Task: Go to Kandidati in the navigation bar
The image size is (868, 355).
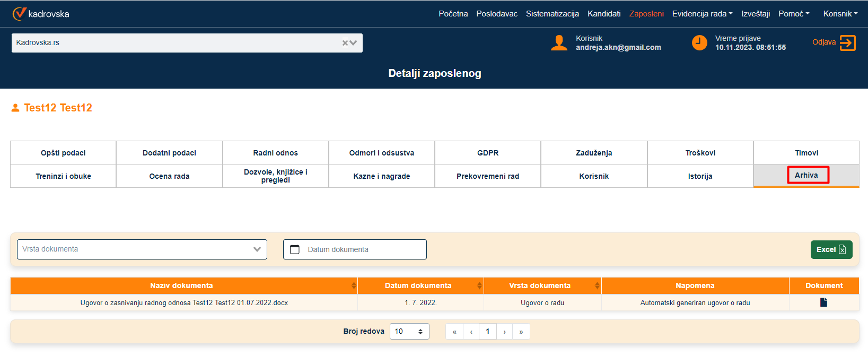Action: tap(603, 14)
